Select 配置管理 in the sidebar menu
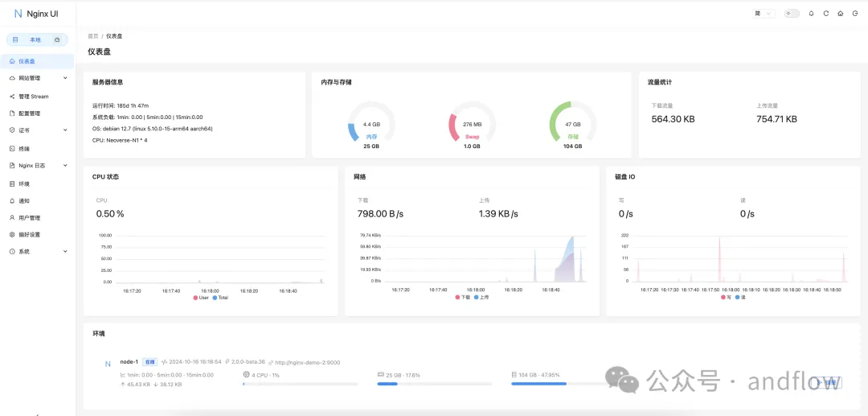The image size is (868, 416). click(x=29, y=113)
